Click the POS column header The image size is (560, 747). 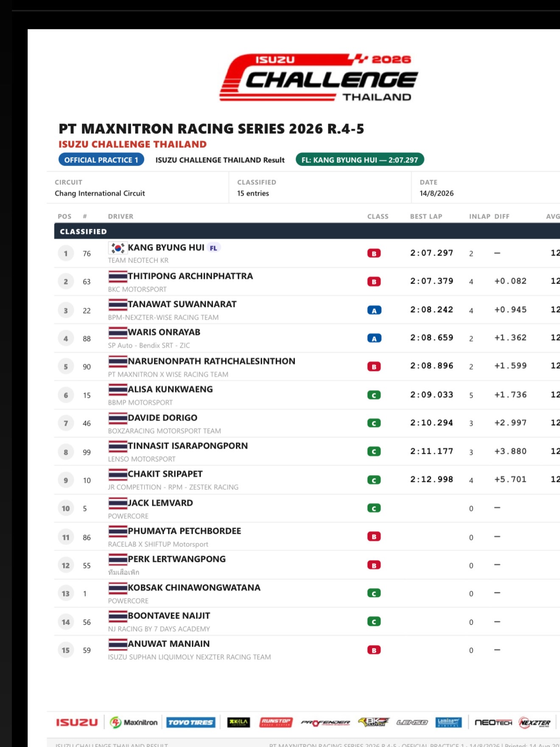pyautogui.click(x=64, y=216)
